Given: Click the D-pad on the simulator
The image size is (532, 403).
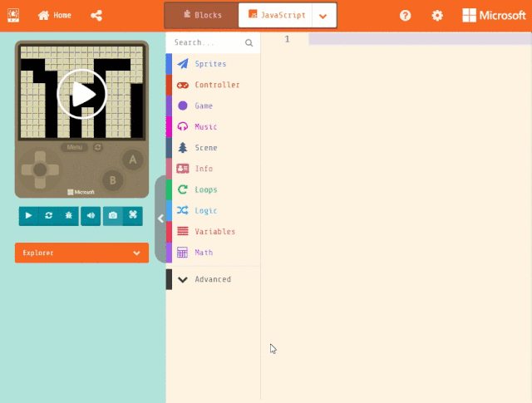Looking at the screenshot, I should click(x=40, y=170).
